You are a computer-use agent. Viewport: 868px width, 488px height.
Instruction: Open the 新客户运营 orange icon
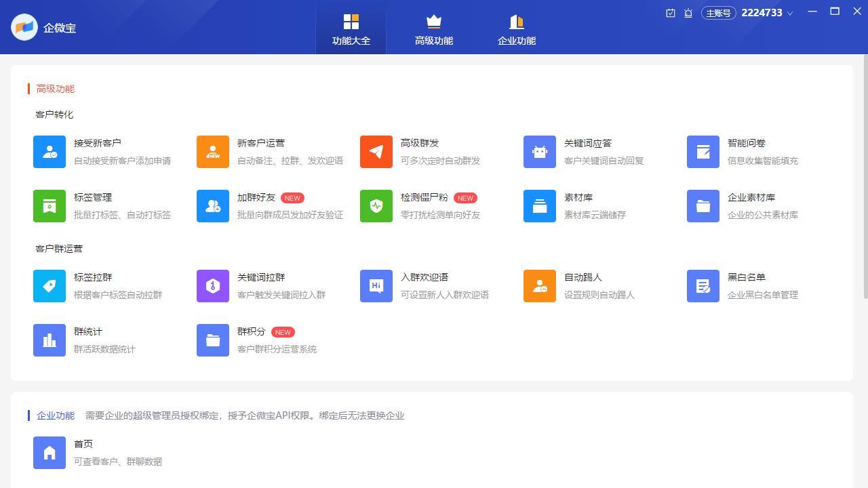(x=213, y=152)
